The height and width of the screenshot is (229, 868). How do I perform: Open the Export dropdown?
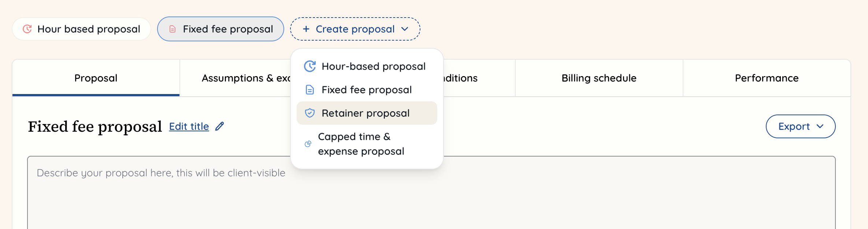pyautogui.click(x=800, y=126)
